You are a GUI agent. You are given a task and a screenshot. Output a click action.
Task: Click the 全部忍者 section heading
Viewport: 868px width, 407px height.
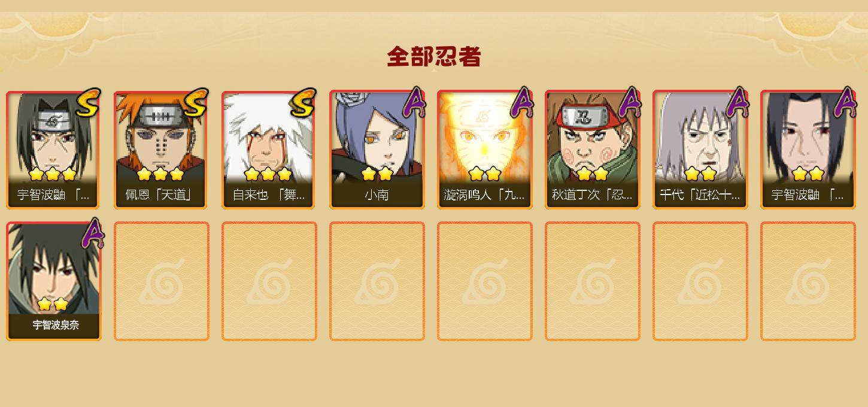coord(434,57)
